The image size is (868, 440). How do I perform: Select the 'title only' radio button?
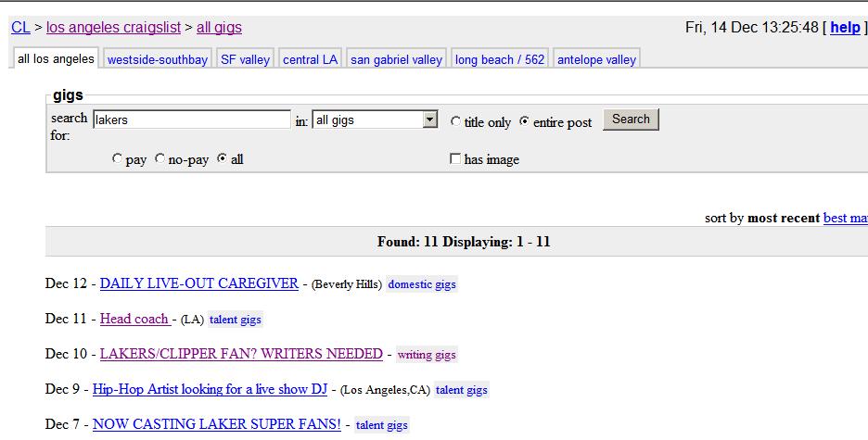[455, 121]
